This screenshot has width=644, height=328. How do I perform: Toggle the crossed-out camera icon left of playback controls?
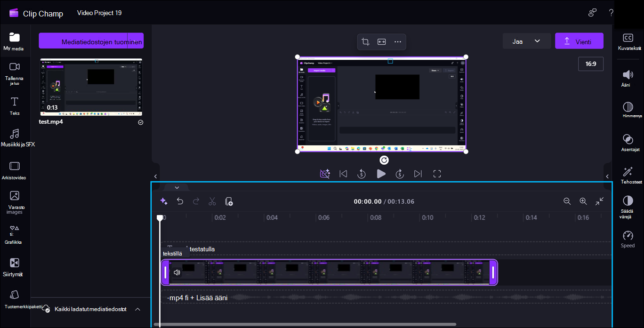[325, 174]
